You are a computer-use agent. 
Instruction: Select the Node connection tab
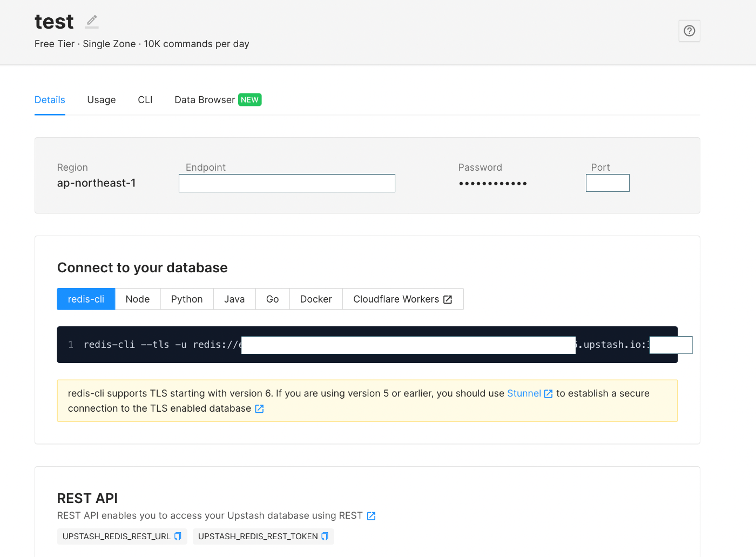coord(138,299)
